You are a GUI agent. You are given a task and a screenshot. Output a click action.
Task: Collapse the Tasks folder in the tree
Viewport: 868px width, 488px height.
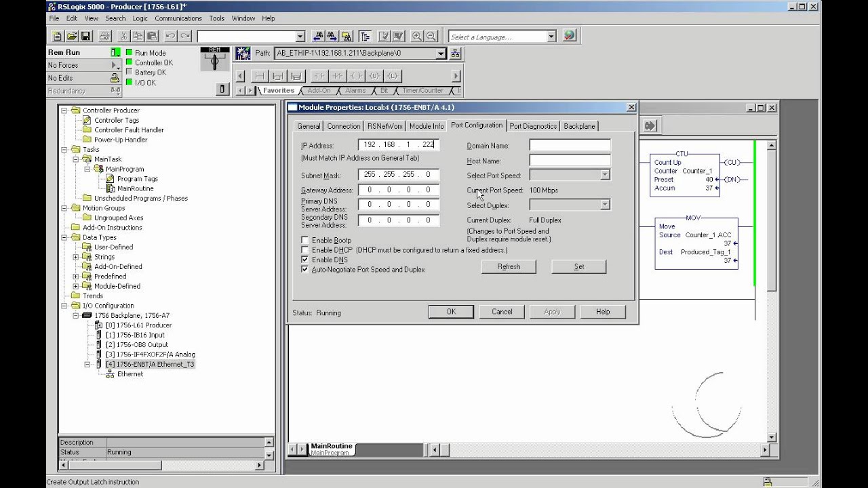click(64, 150)
